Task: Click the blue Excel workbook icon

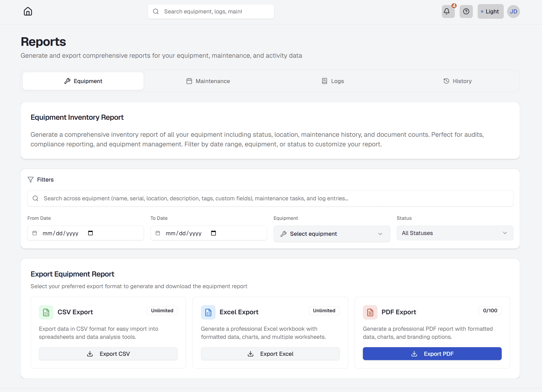Action: (208, 312)
